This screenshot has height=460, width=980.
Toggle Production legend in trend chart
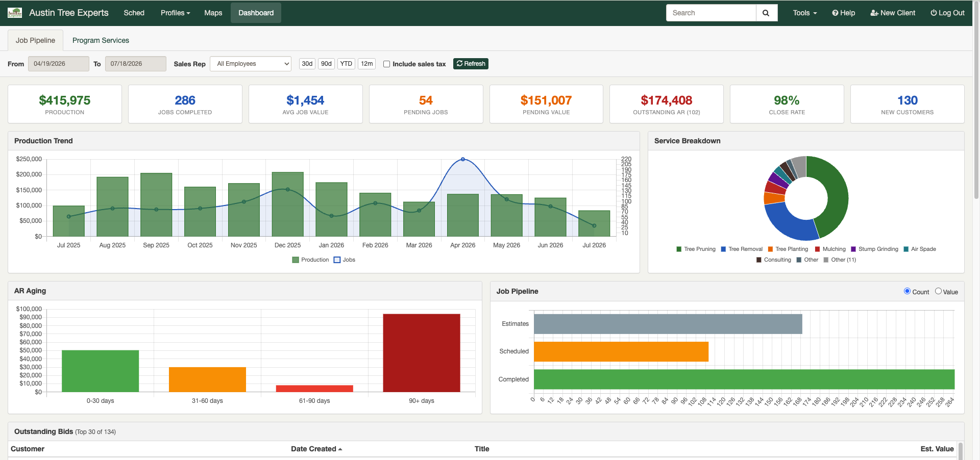[310, 260]
